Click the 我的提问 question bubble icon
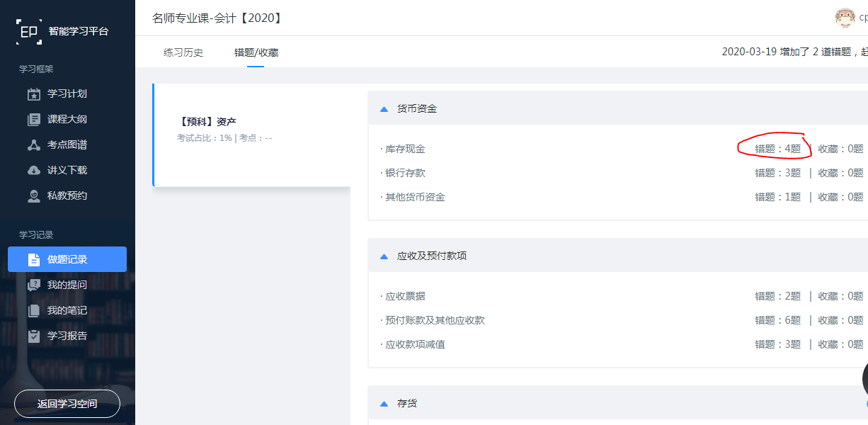This screenshot has width=868, height=425. point(33,285)
